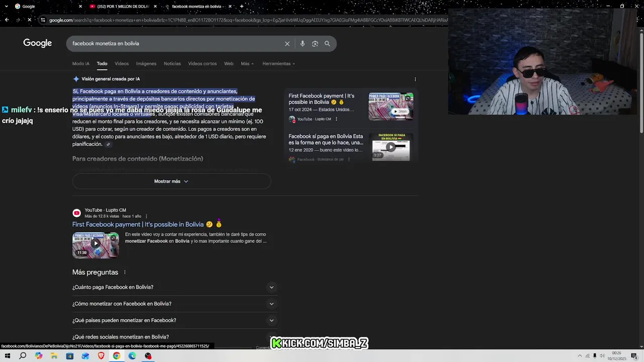Open Microsoft Store from taskbar
This screenshot has height=362, width=644.
(70, 356)
